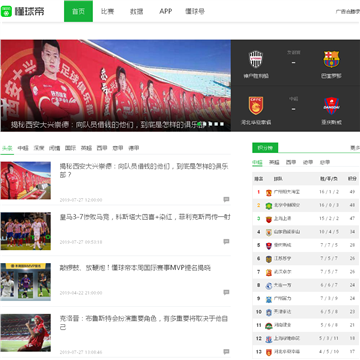The height and width of the screenshot is (360, 360).
Task: Click the 皇马 vs 马竞 article thumbnail
Action: [x=26, y=231]
